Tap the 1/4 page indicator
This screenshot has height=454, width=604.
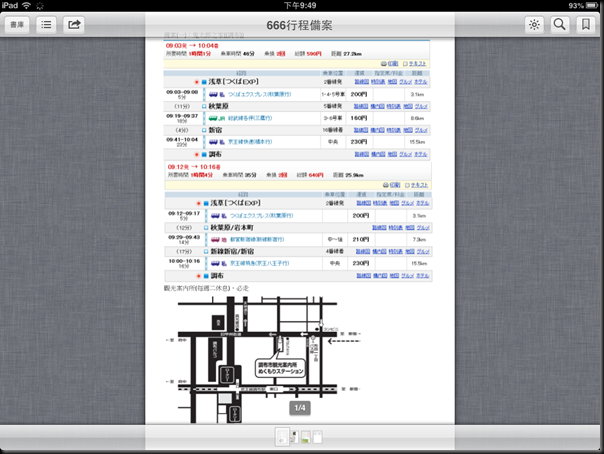(x=300, y=408)
